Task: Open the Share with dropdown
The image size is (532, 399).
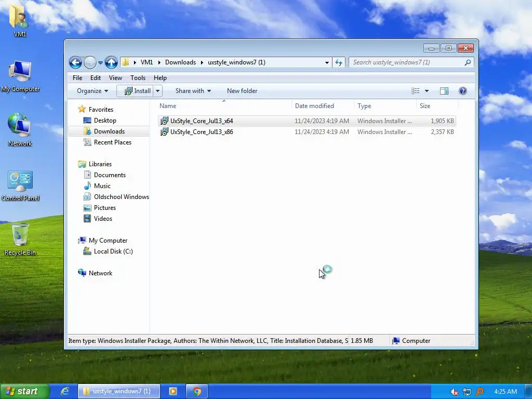Action: (193, 91)
